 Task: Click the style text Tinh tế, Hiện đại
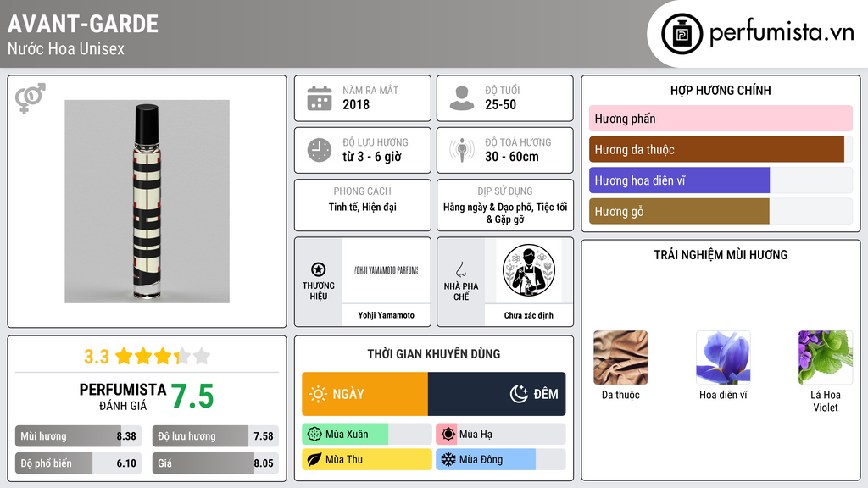(363, 207)
